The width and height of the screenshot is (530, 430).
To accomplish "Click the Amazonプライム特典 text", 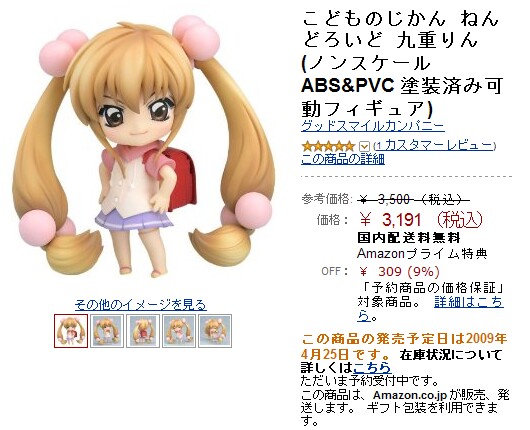I will 422,253.
